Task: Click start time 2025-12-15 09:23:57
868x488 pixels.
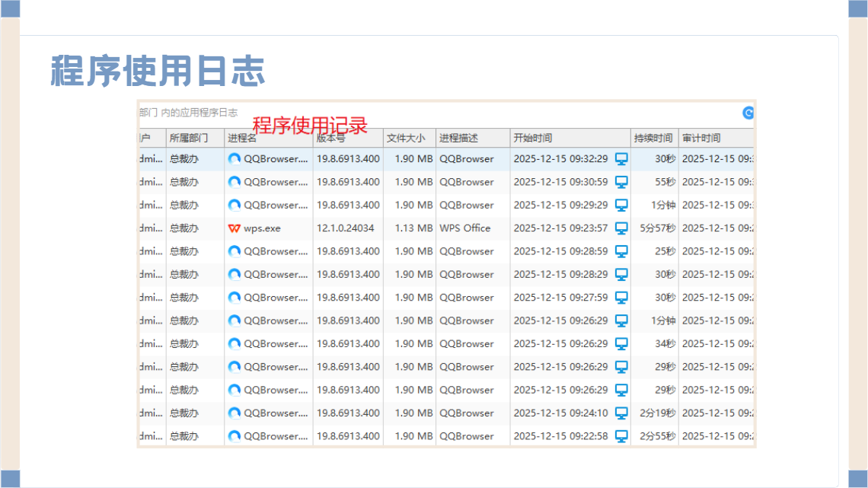Action: tap(560, 228)
